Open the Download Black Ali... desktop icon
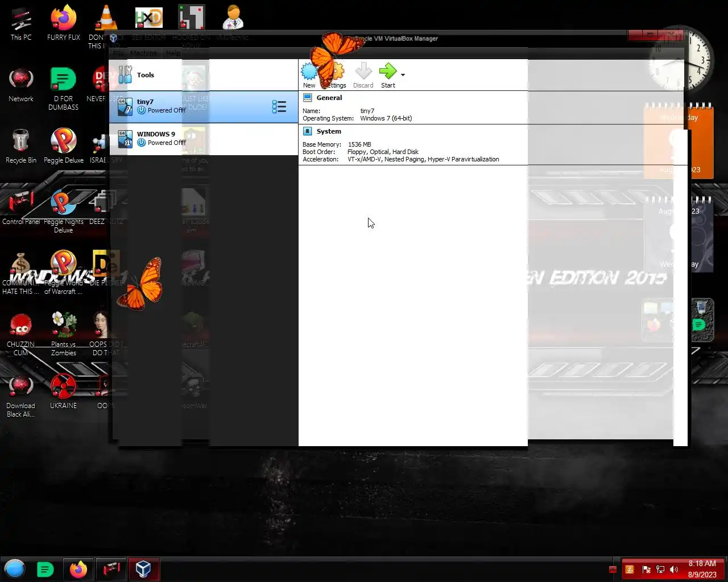The height and width of the screenshot is (582, 728). 21,396
